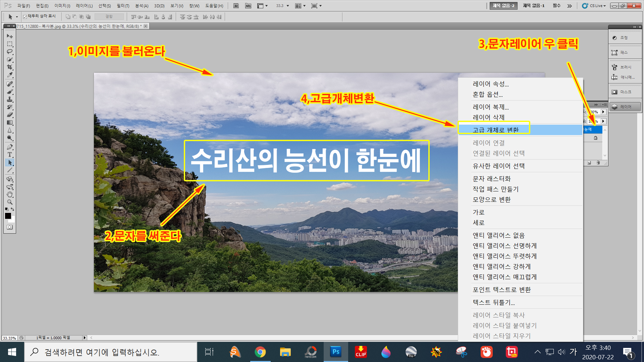Select the Clone Stamp tool
The image size is (644, 362).
tap(10, 99)
